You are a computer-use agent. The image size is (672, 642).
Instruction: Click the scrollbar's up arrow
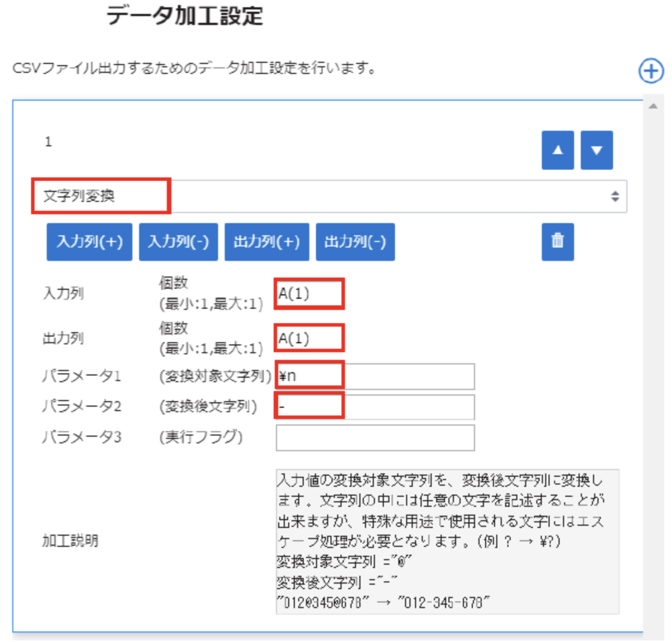tap(653, 106)
